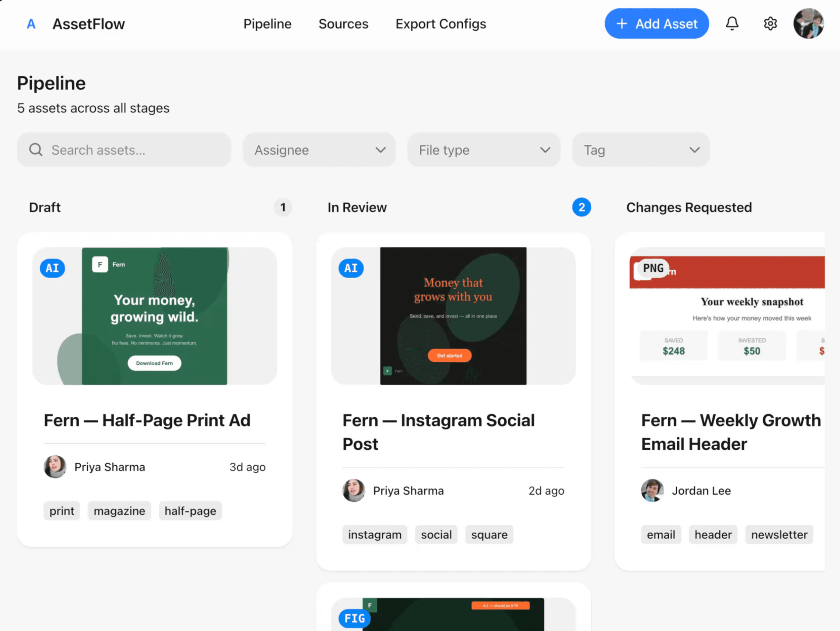Click Priya Sharma's name on the Print Ad card
Image resolution: width=840 pixels, height=631 pixels.
point(110,467)
